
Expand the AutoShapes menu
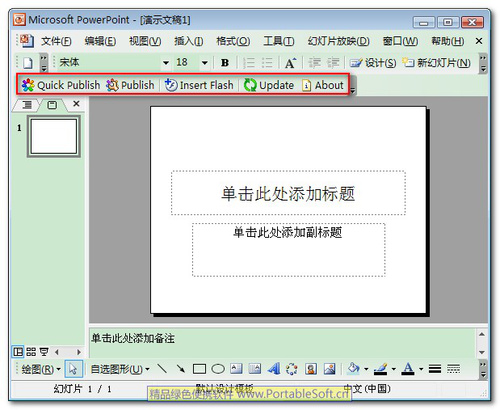(120, 369)
